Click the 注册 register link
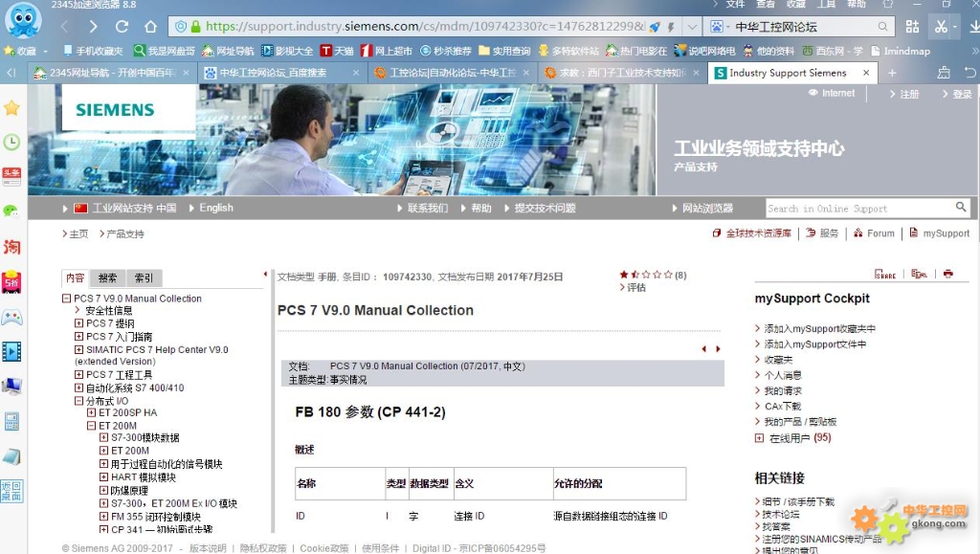 tap(909, 95)
